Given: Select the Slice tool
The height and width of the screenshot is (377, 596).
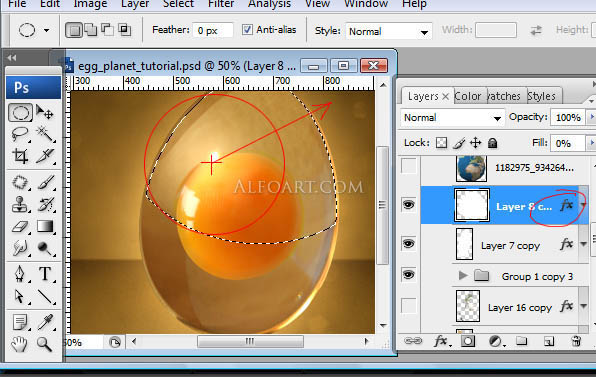Looking at the screenshot, I should 45,156.
